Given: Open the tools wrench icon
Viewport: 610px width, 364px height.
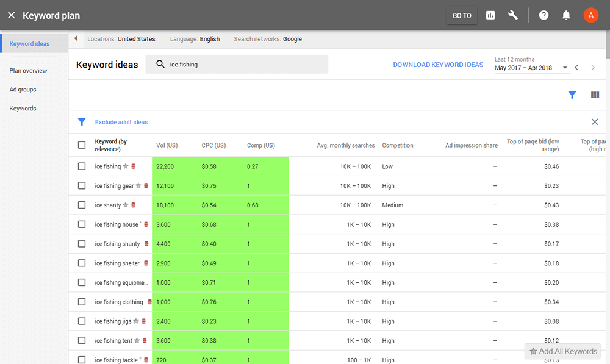Looking at the screenshot, I should (x=513, y=16).
